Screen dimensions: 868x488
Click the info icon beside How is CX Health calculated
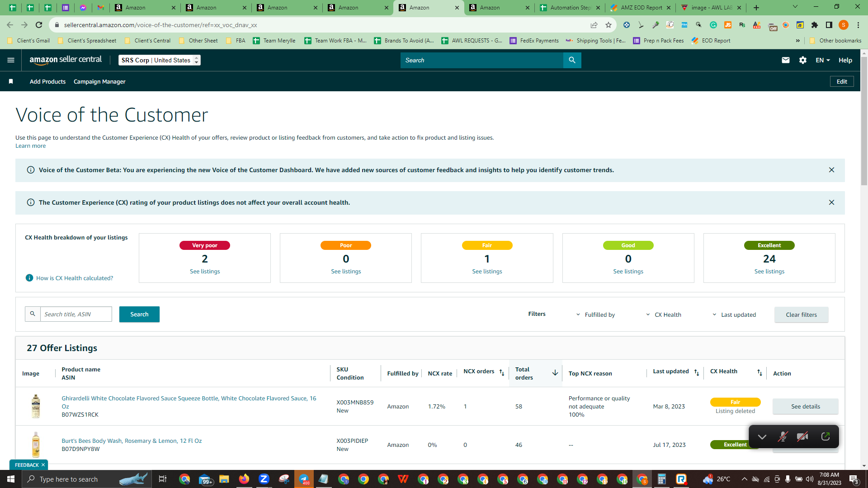[x=29, y=278]
